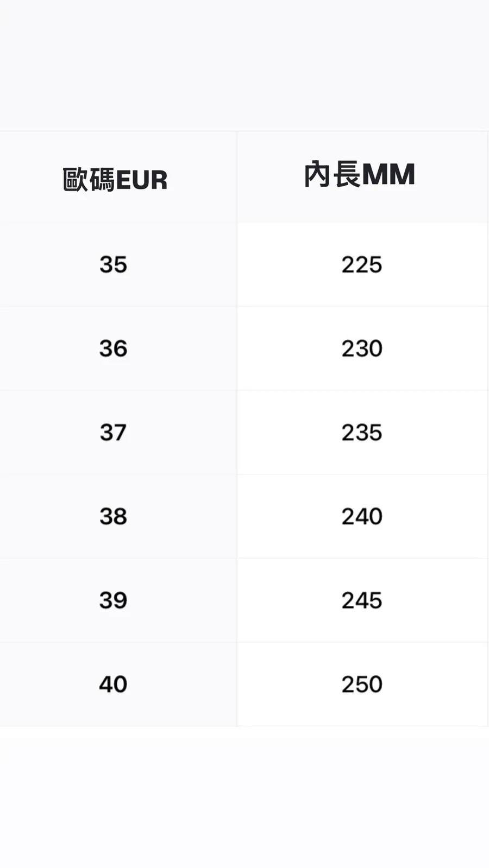Click the empty area below the size table

244,798
